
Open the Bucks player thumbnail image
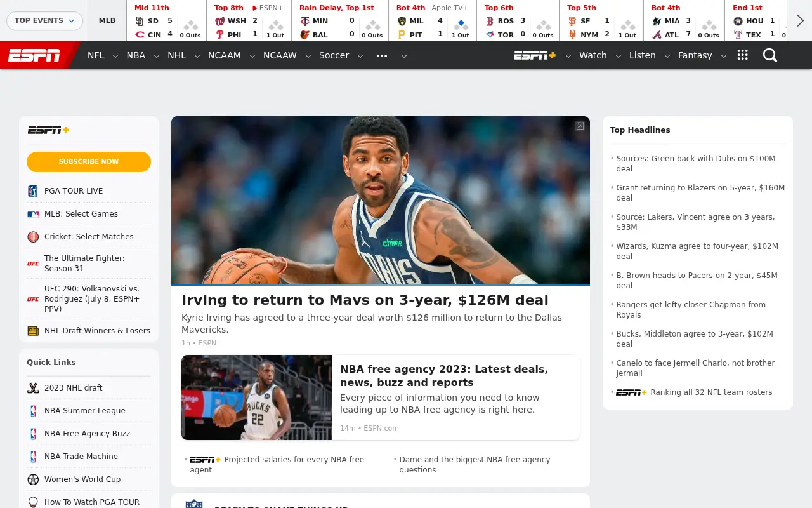point(257,398)
